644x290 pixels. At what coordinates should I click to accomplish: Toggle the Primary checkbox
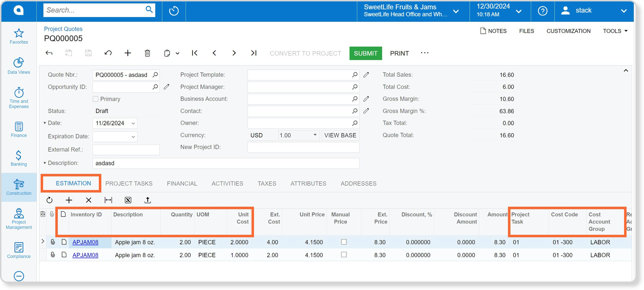(x=96, y=99)
